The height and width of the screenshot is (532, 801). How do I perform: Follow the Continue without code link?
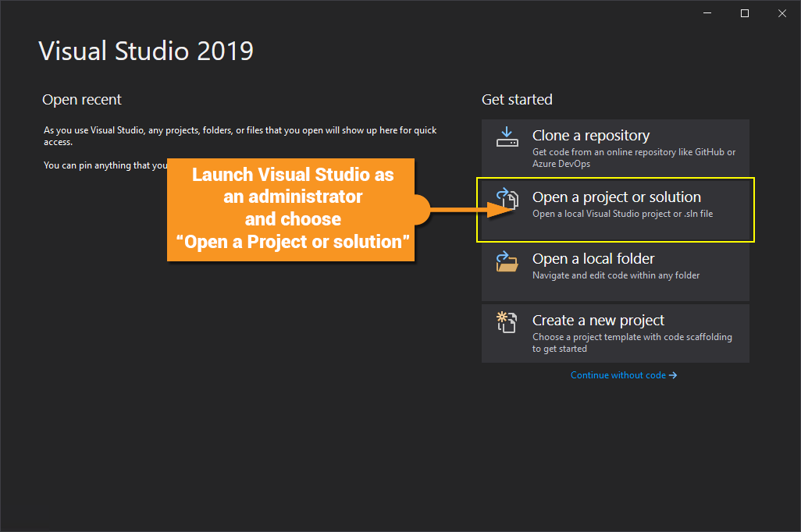click(x=618, y=375)
